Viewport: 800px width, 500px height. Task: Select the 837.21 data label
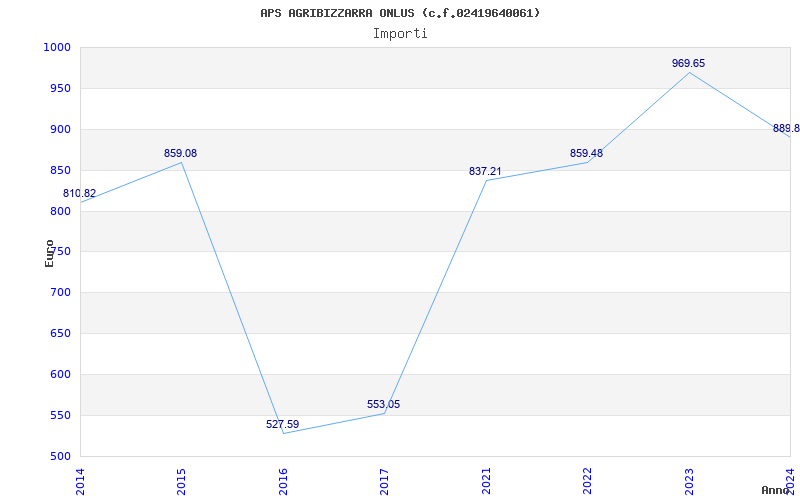[x=485, y=171]
